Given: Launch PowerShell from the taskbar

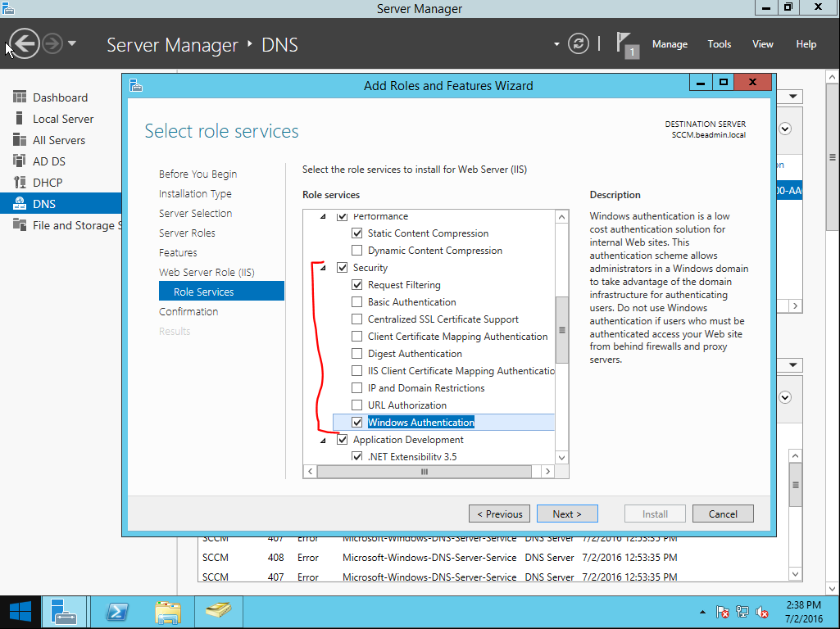Looking at the screenshot, I should [x=117, y=612].
